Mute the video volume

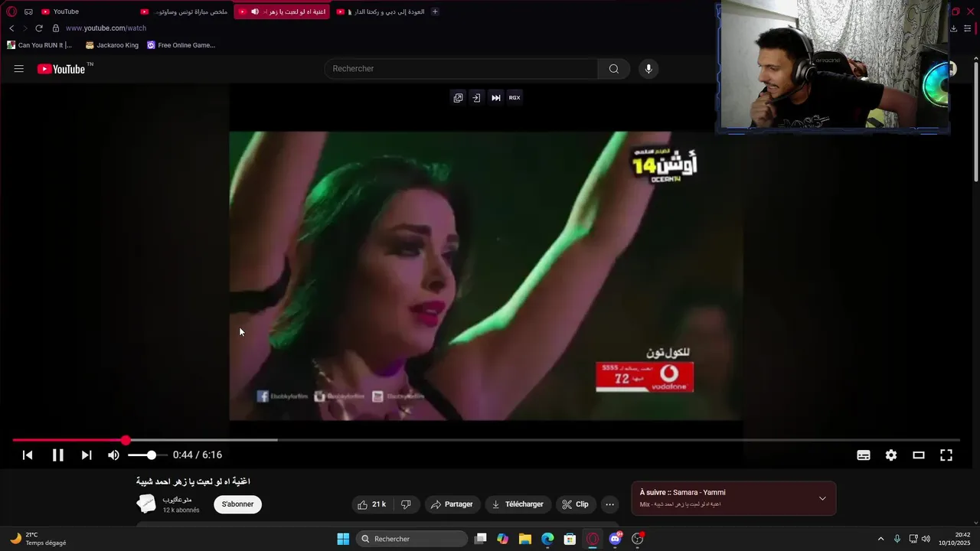point(113,455)
